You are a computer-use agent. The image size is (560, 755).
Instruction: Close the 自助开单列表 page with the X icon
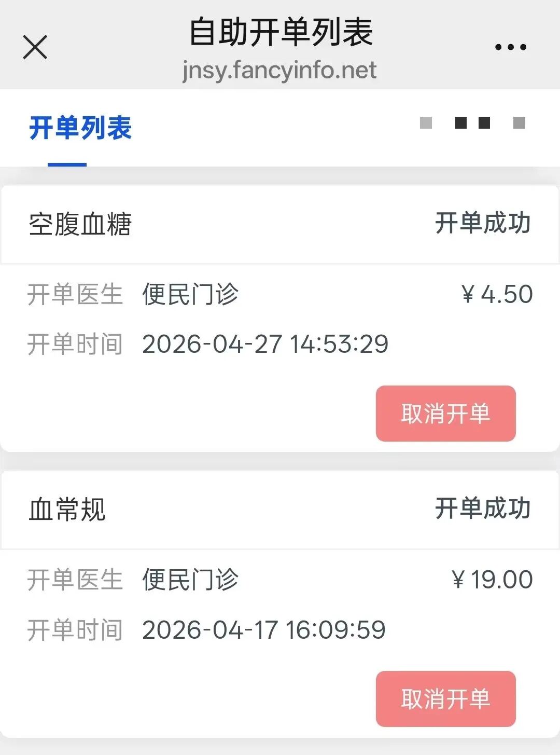(35, 47)
